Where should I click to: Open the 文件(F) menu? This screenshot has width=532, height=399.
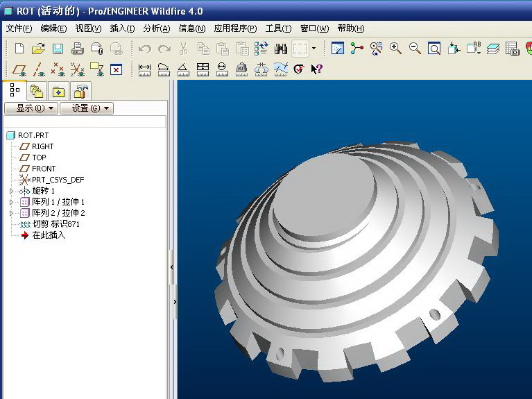click(x=19, y=28)
